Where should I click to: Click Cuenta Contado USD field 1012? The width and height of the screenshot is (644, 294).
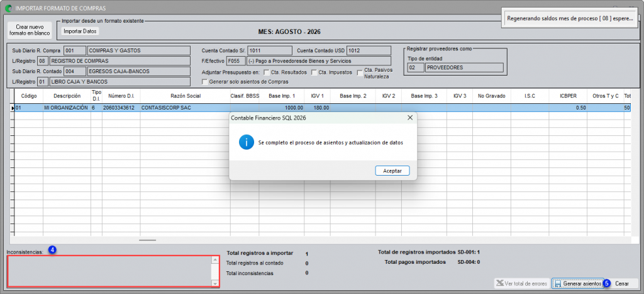(369, 50)
